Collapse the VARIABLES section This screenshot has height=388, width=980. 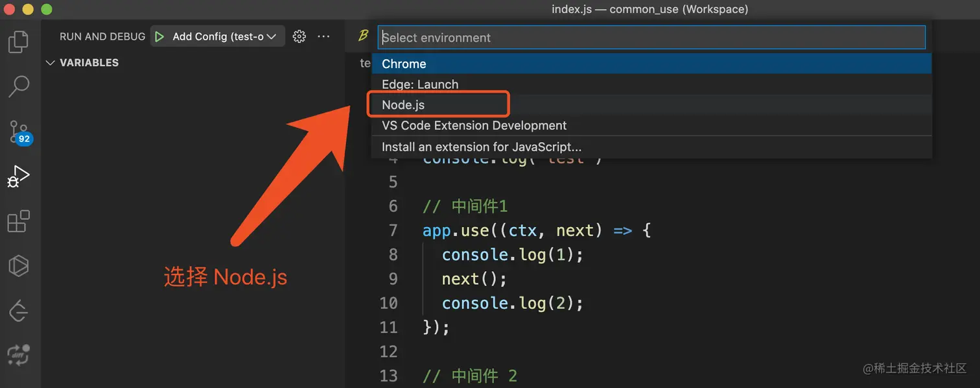click(x=51, y=62)
